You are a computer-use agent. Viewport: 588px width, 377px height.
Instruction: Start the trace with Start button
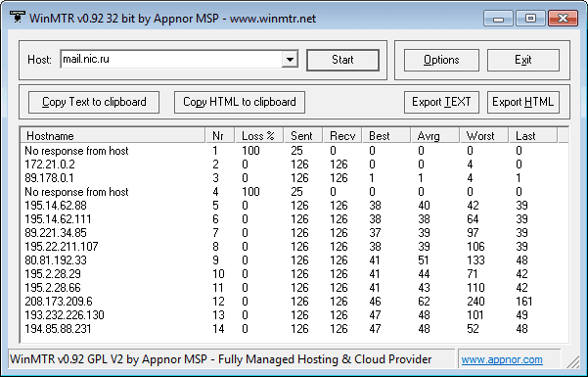click(x=342, y=60)
